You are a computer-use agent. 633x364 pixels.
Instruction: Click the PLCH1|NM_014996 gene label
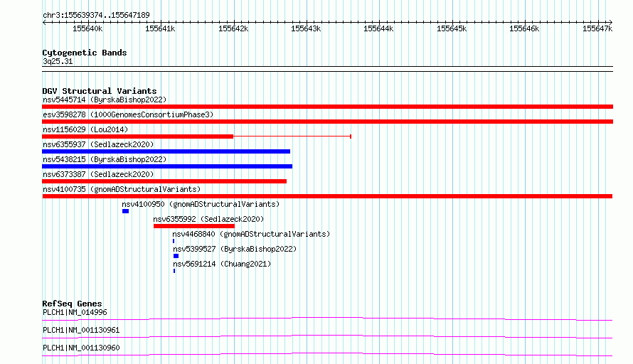click(x=75, y=312)
